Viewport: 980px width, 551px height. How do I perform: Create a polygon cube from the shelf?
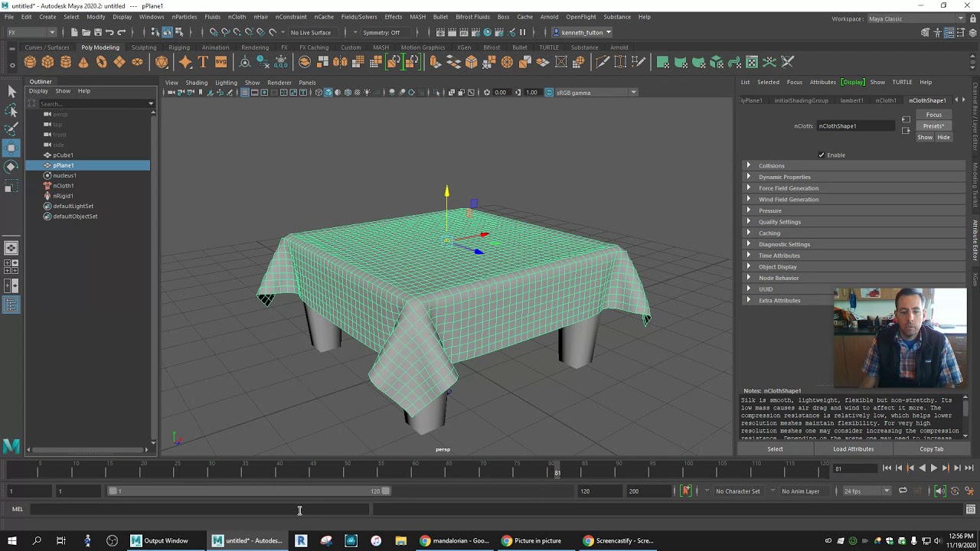(47, 62)
